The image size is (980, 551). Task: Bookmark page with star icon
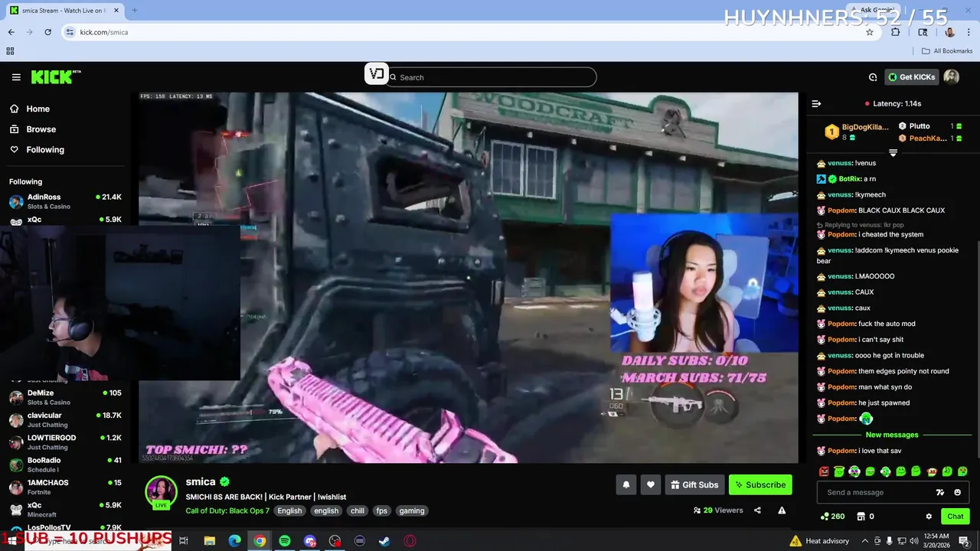click(x=870, y=32)
